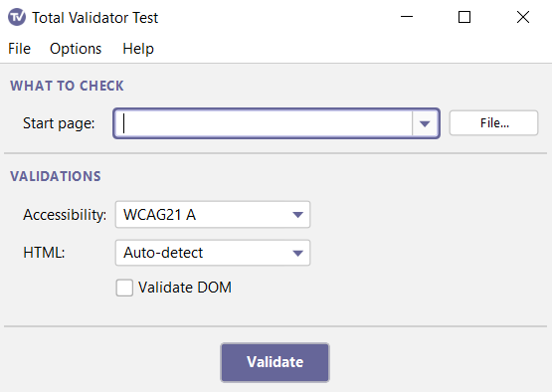This screenshot has width=552, height=392.
Task: Open the Options menu
Action: click(76, 49)
